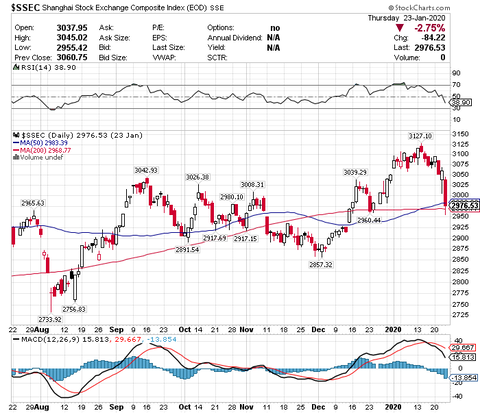Select the $SSEC ticker symbol in the header
Image resolution: width=480 pixels, height=413 pixels.
coord(26,8)
